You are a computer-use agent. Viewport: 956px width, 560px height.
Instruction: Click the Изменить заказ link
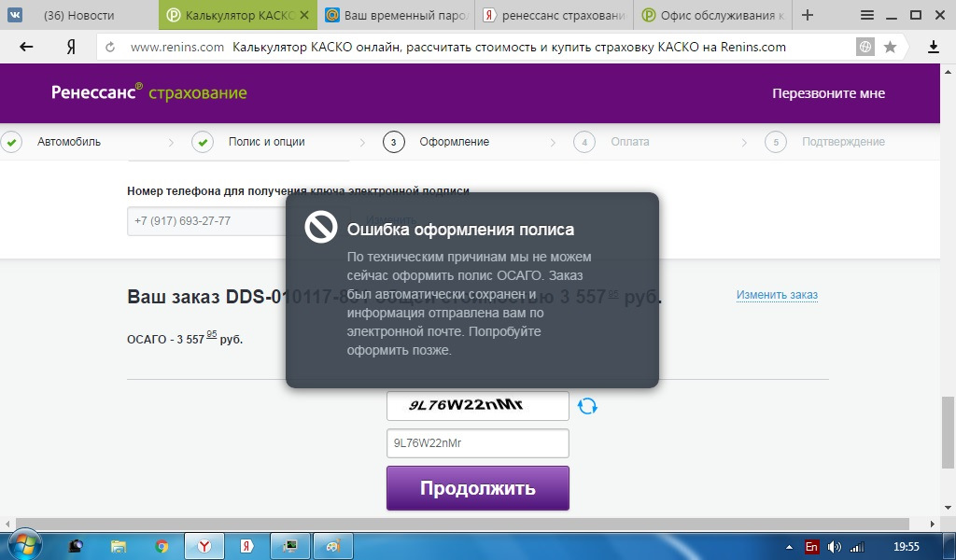pos(777,295)
